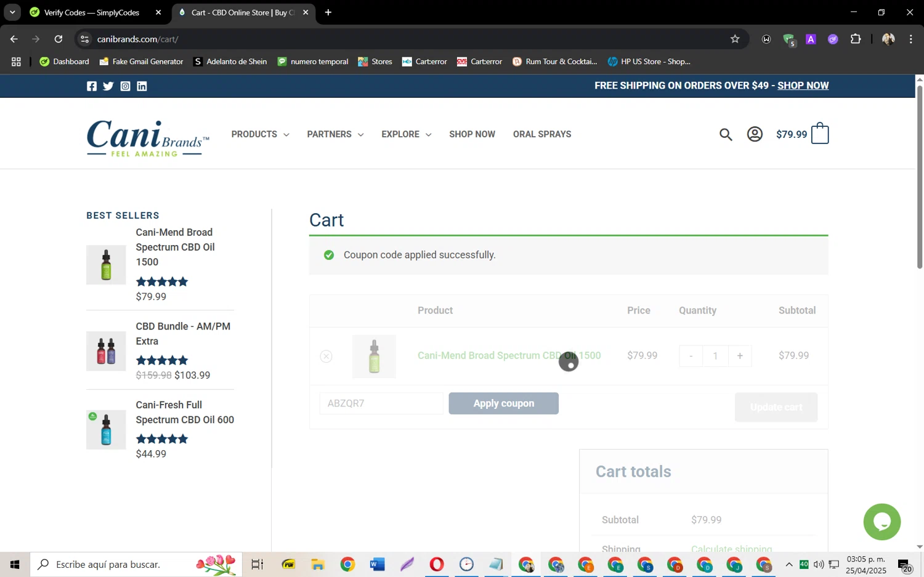
Task: Click the Cani Brands logo
Action: 148,138
